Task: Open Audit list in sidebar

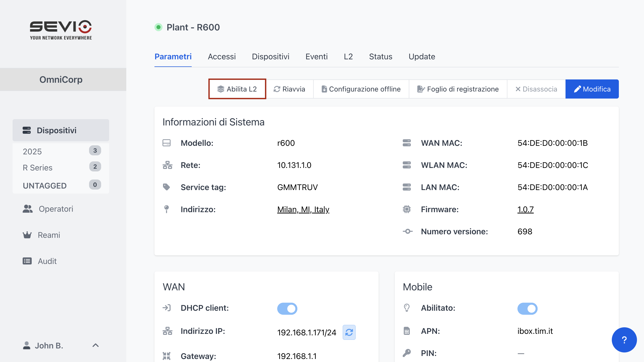Action: [47, 261]
